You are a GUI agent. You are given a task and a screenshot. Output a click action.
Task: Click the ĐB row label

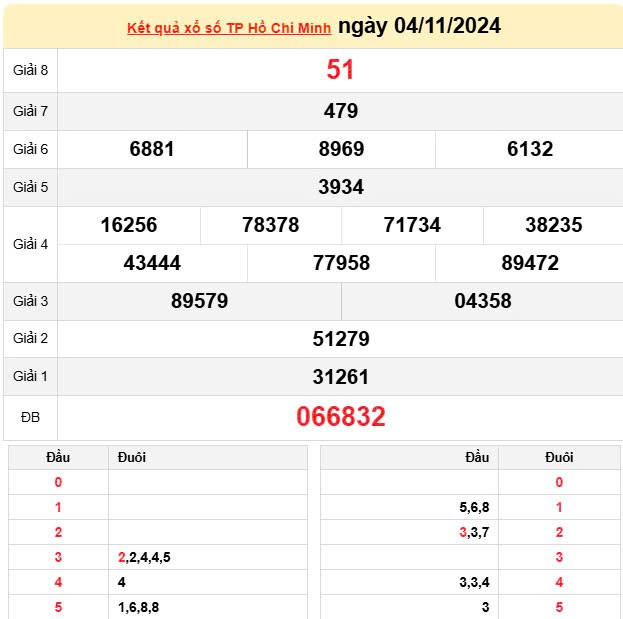pos(30,417)
